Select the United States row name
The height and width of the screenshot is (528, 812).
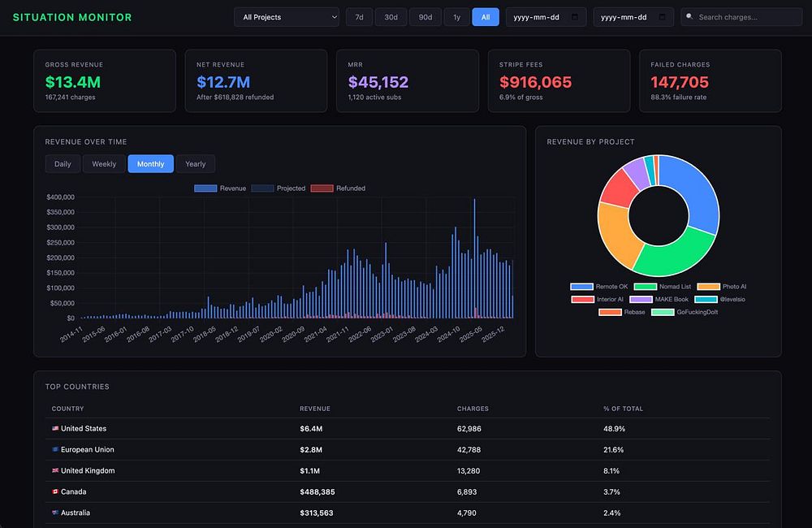click(x=84, y=429)
